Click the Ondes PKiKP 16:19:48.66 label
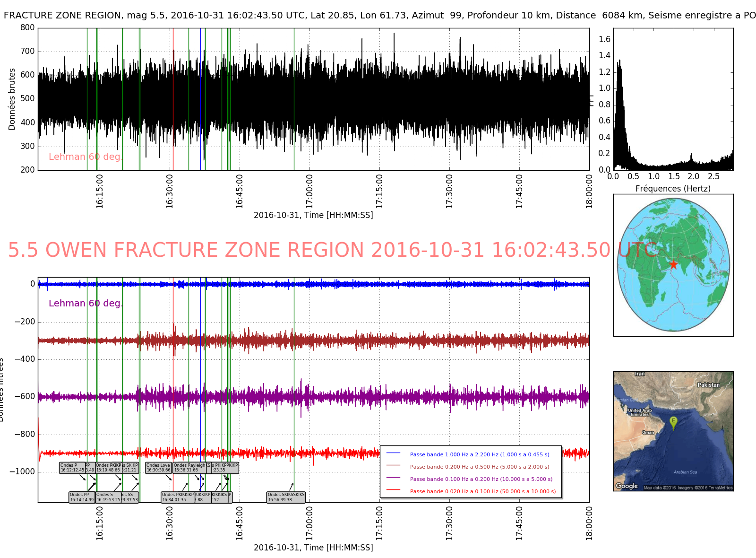This screenshot has width=756, height=558. (x=108, y=468)
